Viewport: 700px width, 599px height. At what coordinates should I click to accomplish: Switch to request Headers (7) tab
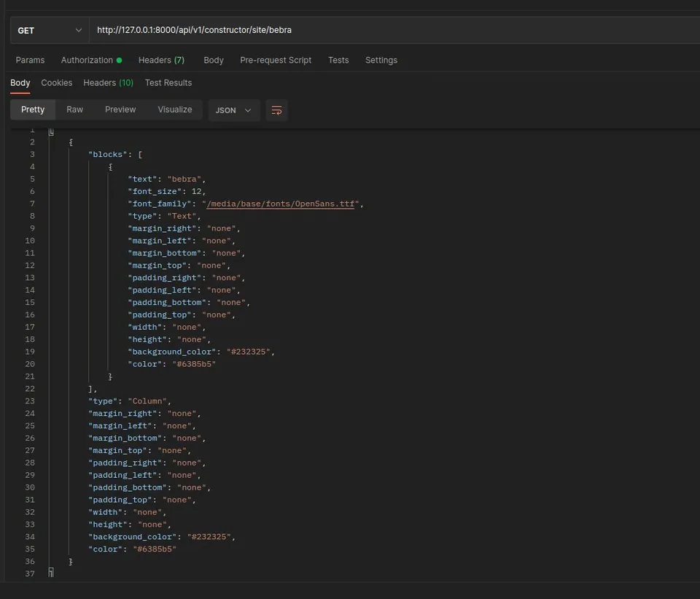coord(161,61)
